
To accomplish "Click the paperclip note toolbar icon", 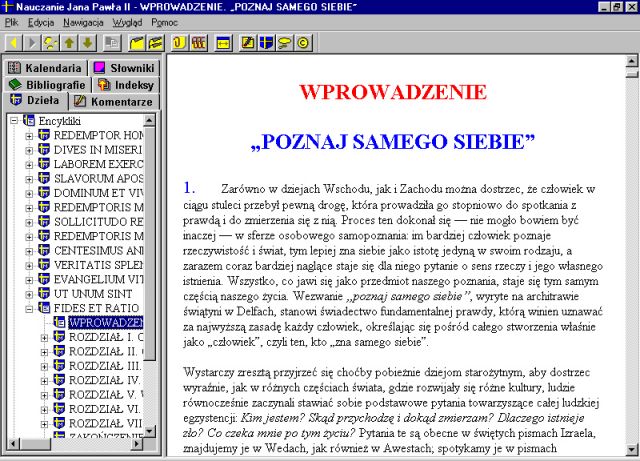I will (x=179, y=43).
